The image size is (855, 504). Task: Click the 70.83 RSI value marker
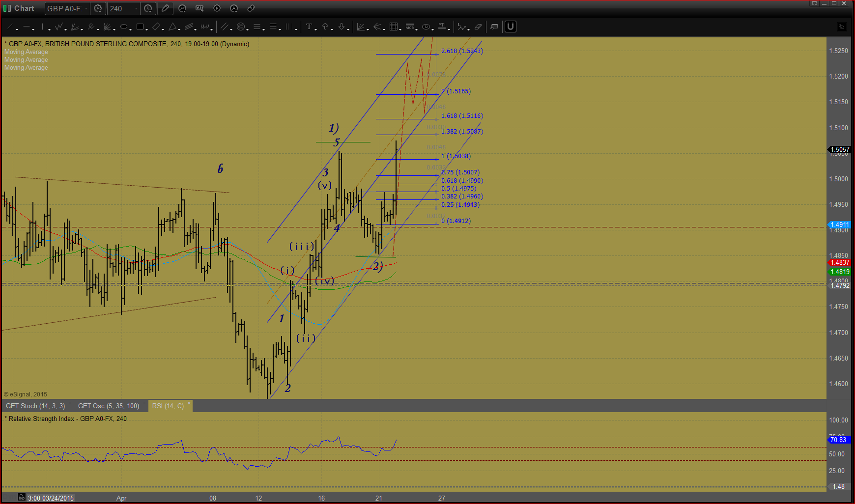[838, 440]
